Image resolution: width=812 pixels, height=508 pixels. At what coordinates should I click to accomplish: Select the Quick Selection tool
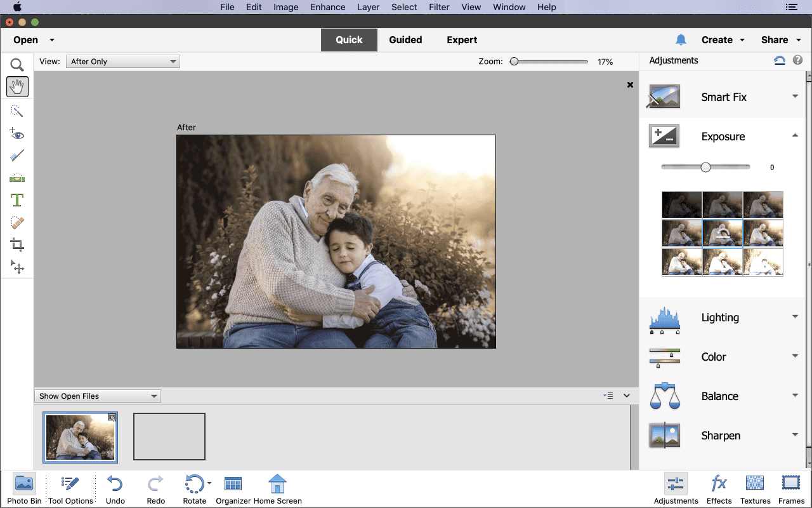17,111
